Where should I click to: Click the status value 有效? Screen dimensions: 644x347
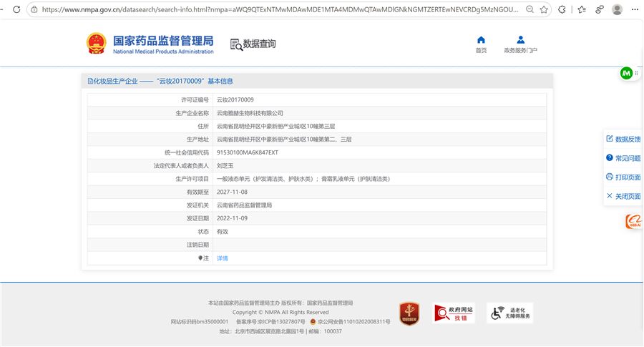223,232
